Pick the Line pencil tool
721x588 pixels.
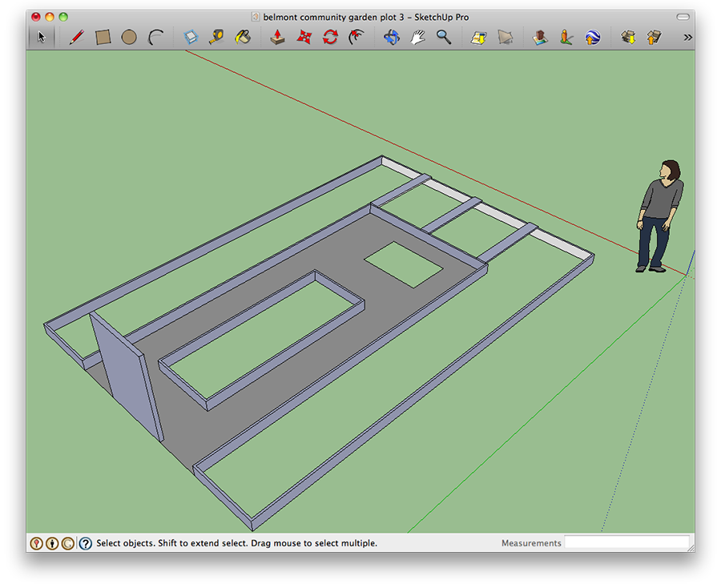(77, 37)
